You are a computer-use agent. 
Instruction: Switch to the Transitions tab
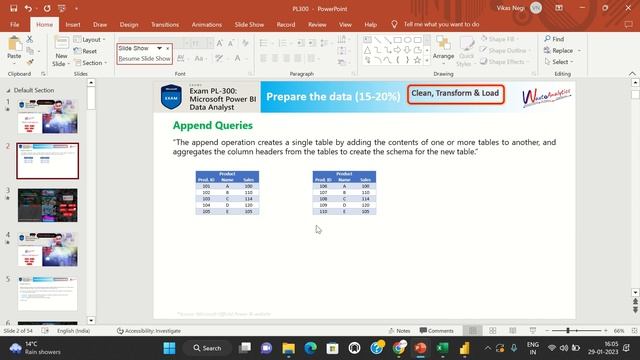pos(165,24)
